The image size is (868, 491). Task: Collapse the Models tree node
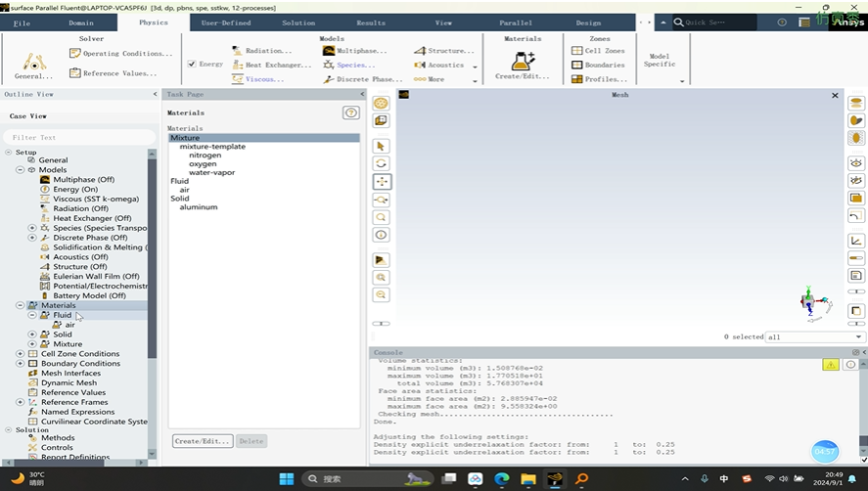20,170
